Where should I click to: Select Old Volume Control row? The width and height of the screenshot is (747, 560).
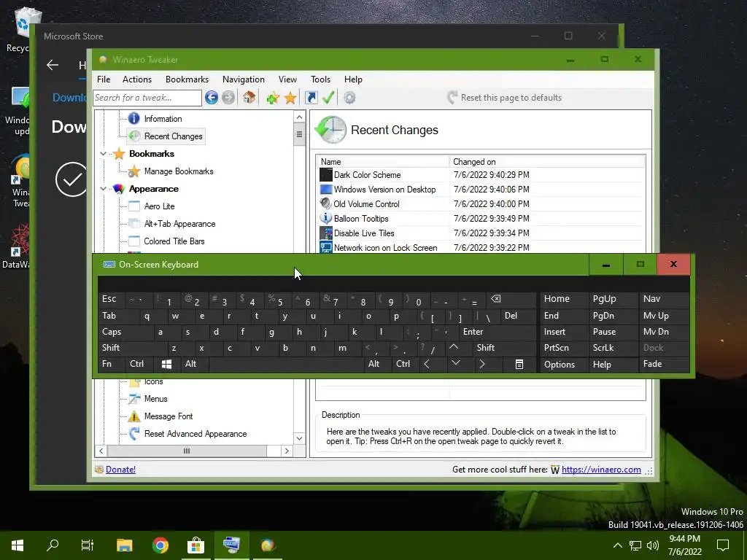(481, 204)
